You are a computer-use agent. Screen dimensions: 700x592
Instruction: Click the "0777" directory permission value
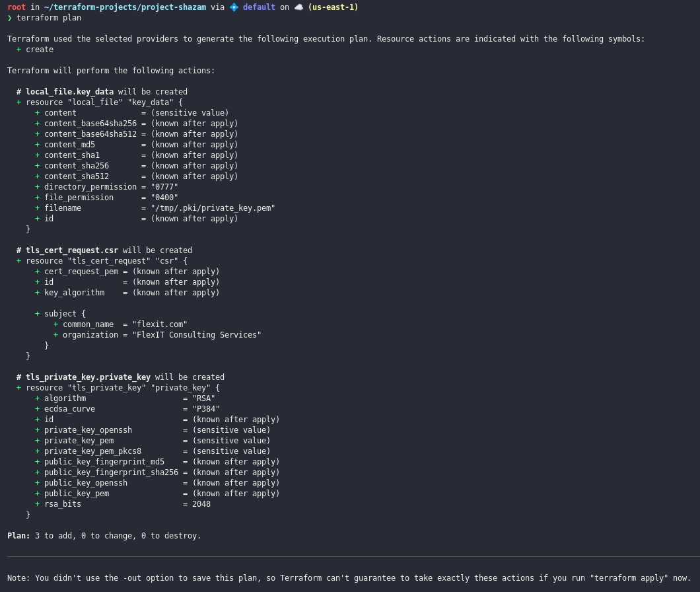[164, 187]
